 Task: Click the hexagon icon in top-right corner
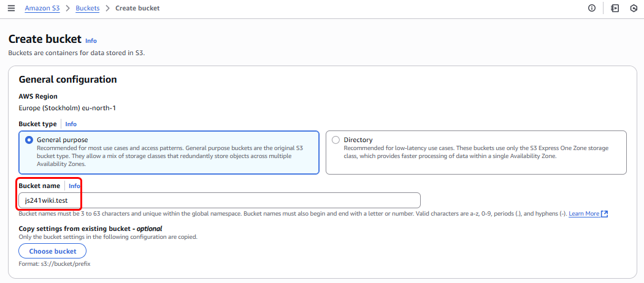(634, 8)
